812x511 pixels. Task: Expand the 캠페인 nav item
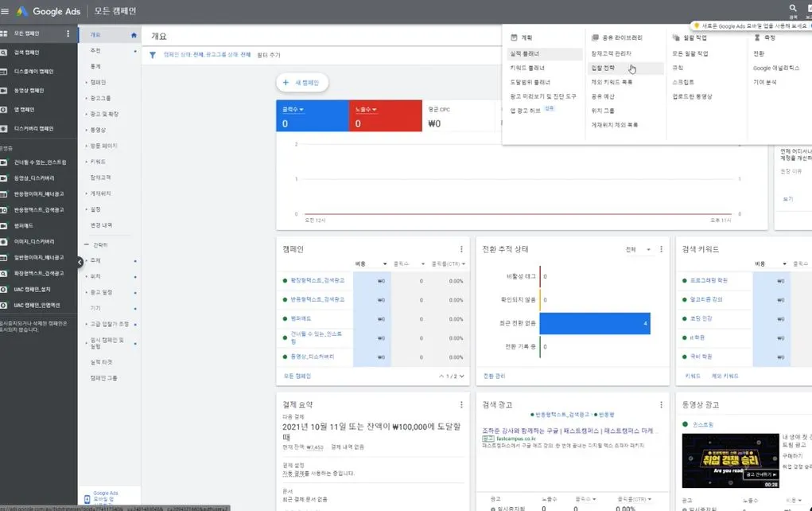tap(98, 83)
